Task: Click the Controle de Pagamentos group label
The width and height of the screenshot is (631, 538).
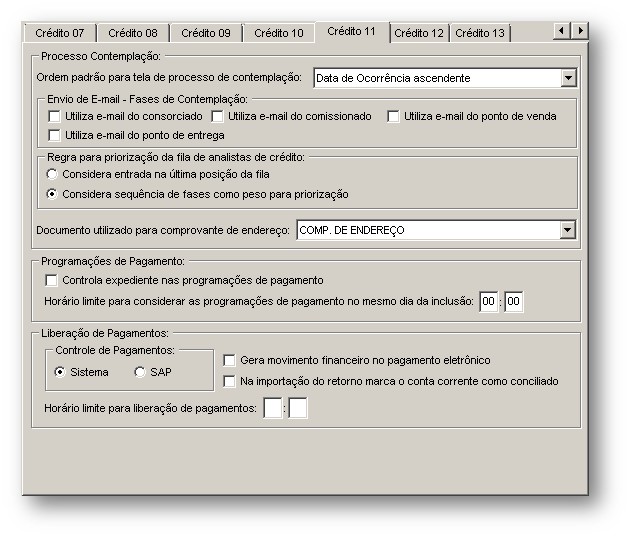Action: pos(115,350)
